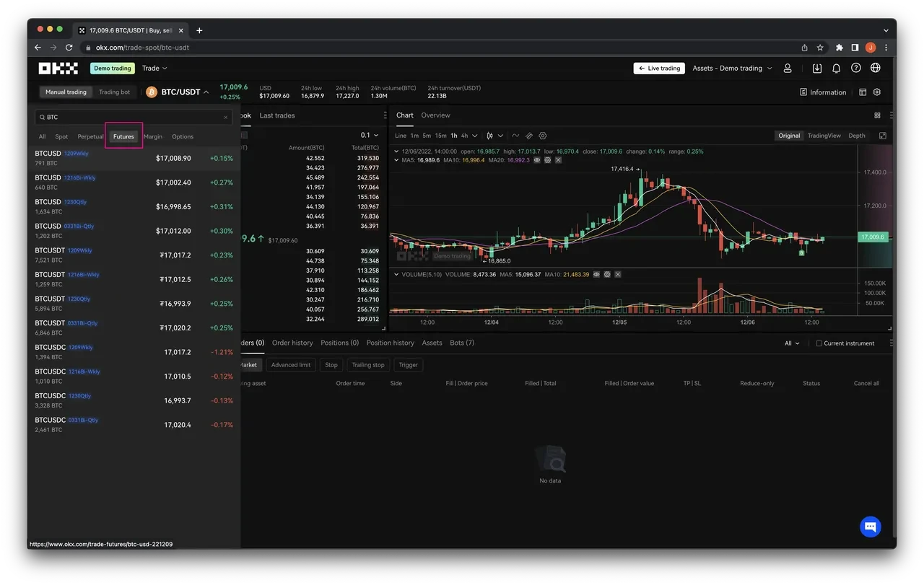Select the chart drawing ruler tool

coord(529,136)
